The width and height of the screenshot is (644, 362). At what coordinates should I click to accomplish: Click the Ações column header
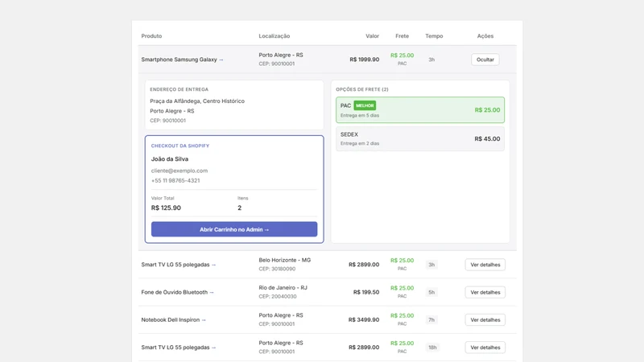[485, 36]
